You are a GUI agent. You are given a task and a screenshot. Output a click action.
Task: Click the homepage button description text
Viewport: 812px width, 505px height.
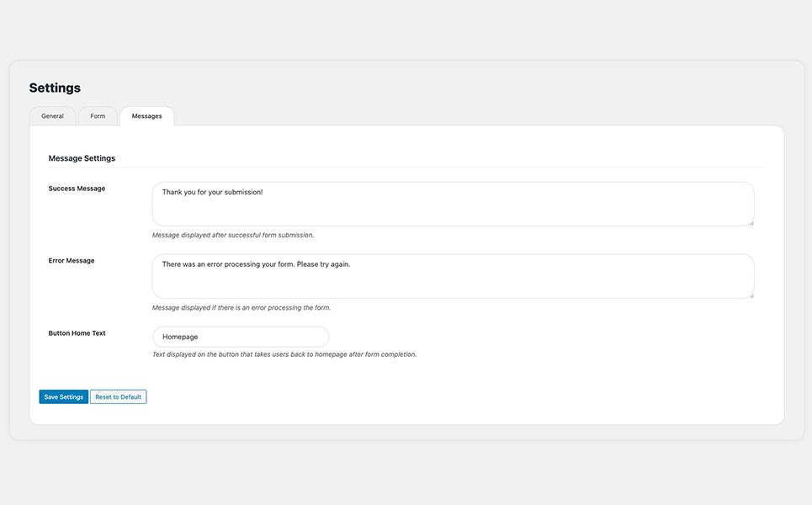pos(284,354)
